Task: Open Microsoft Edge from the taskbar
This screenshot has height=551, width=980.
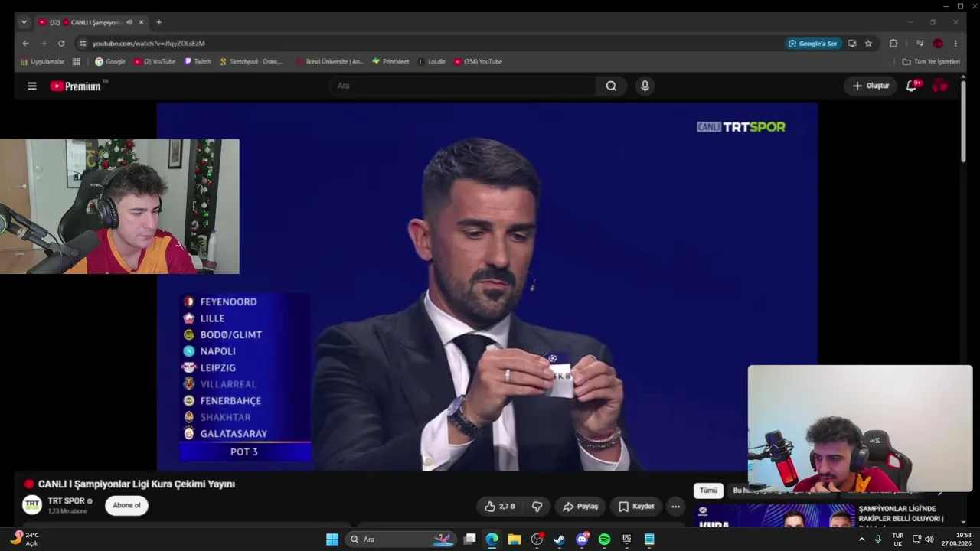Action: [x=492, y=540]
